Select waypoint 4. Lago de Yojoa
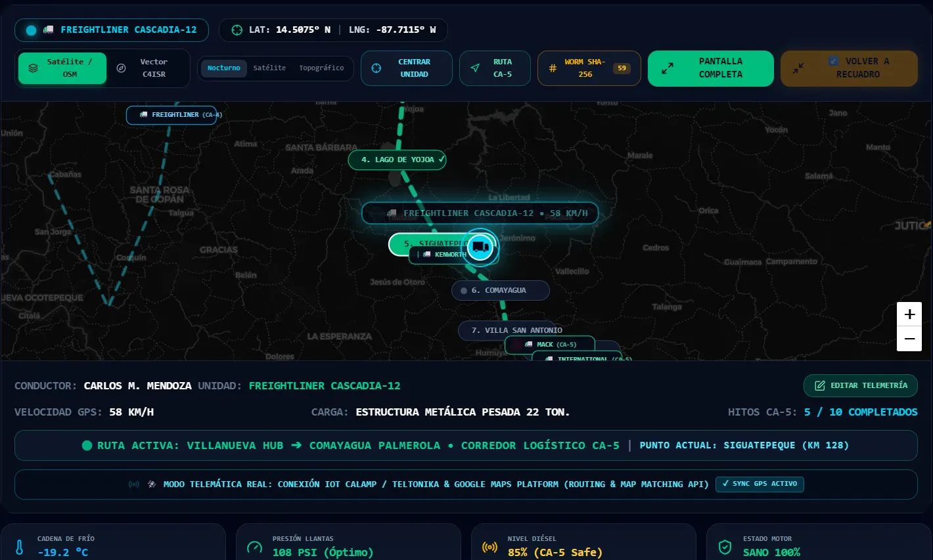This screenshot has height=560, width=933. point(398,160)
